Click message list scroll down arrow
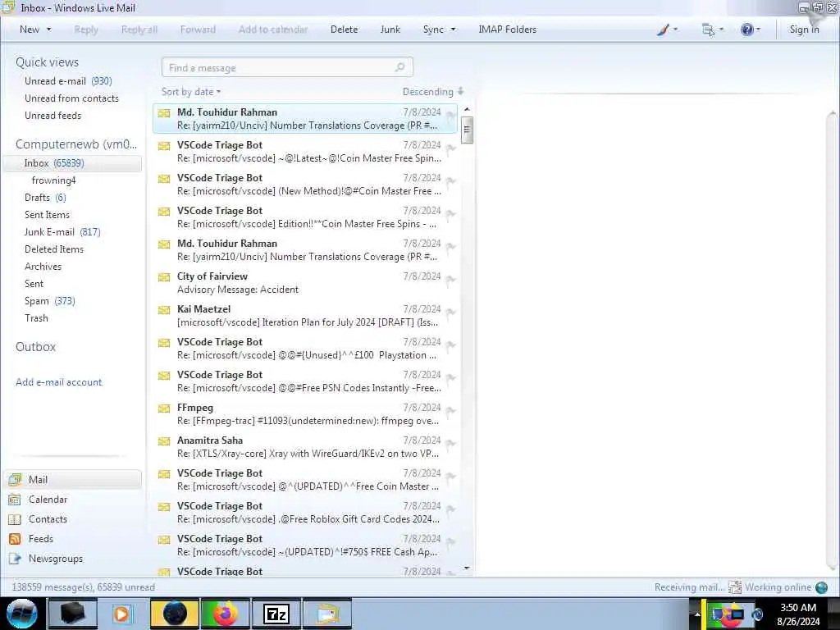The width and height of the screenshot is (840, 630). [467, 568]
